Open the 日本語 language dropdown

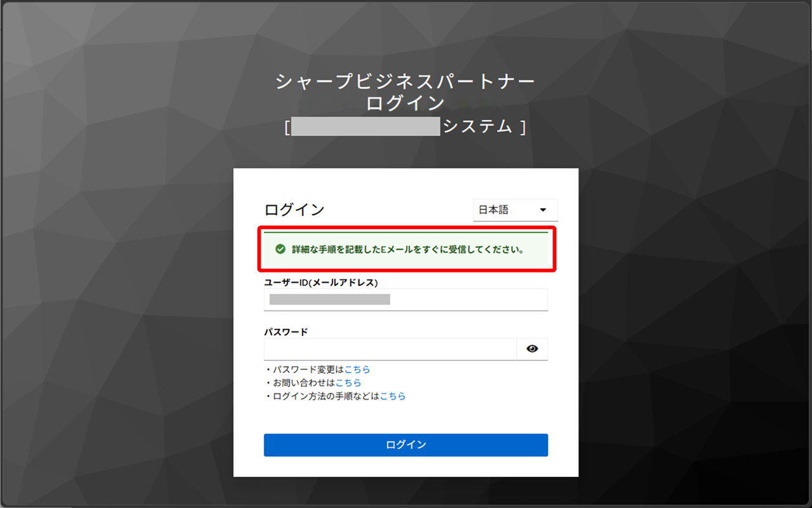point(515,210)
